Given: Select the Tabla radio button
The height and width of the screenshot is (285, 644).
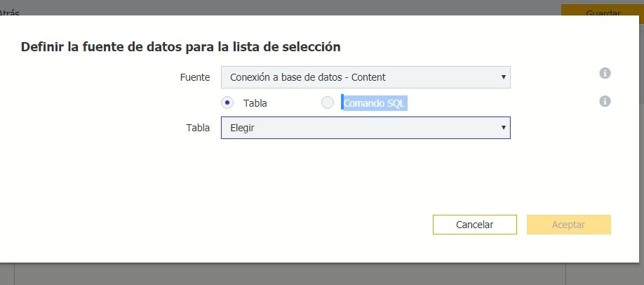Looking at the screenshot, I should tap(227, 102).
